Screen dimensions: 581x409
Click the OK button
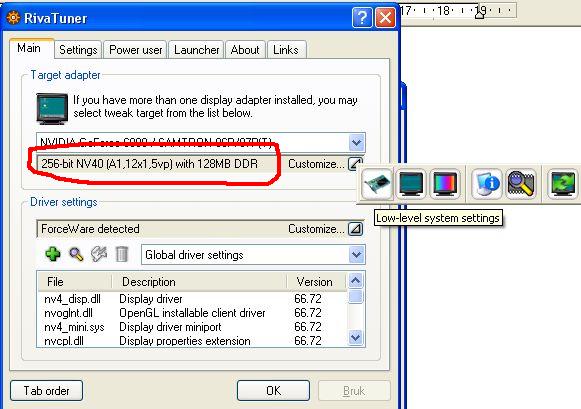pyautogui.click(x=273, y=390)
